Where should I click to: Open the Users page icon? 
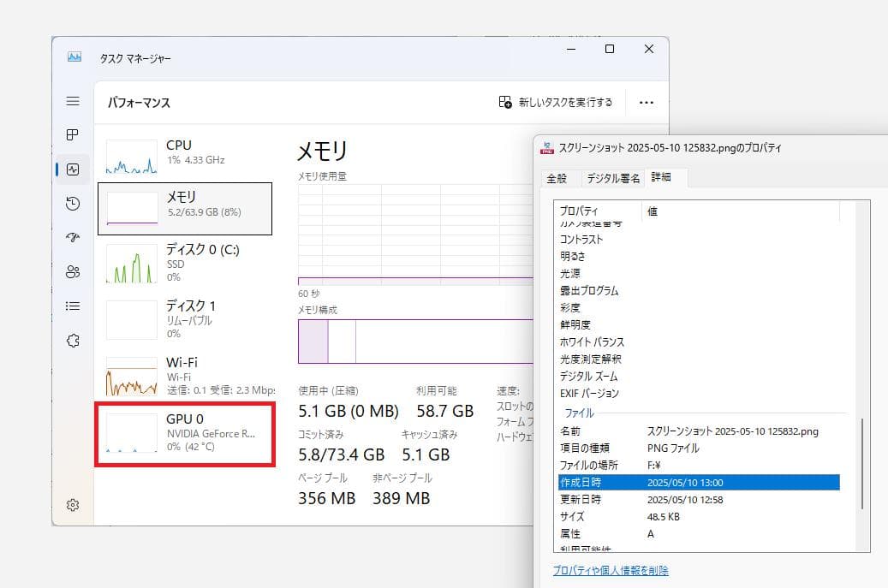[x=73, y=272]
